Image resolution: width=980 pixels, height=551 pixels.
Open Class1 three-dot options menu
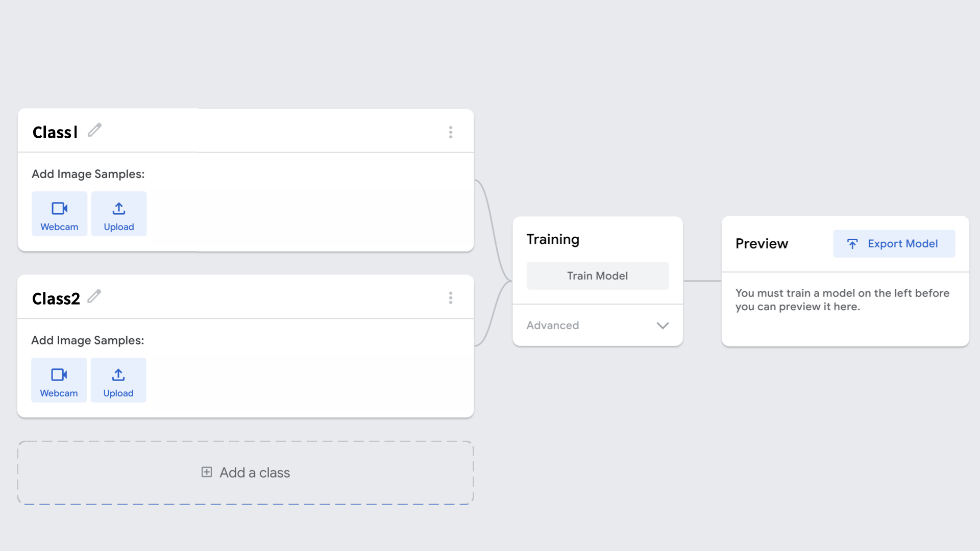tap(450, 132)
